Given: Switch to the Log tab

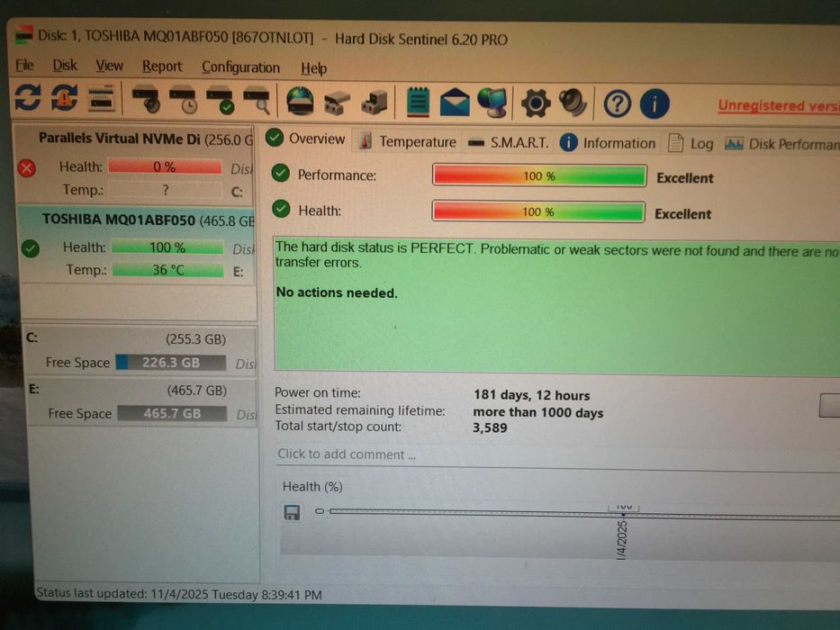Looking at the screenshot, I should [691, 144].
